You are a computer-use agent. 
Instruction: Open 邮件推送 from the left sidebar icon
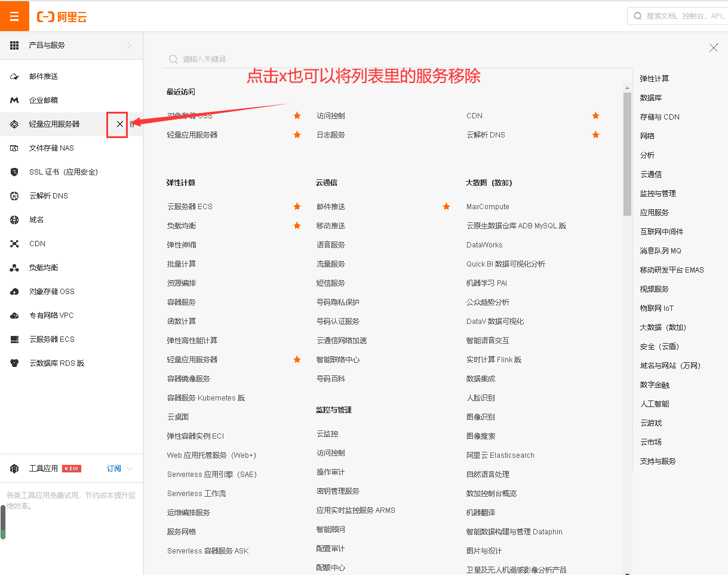(14, 77)
